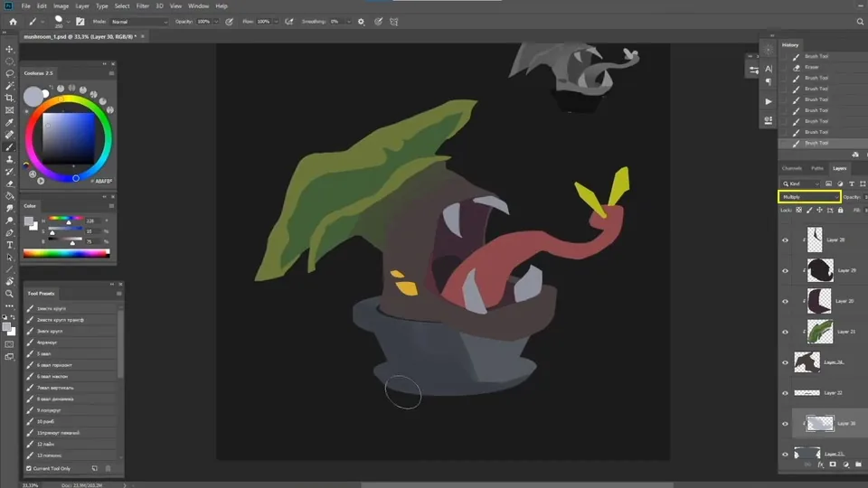Open smoothing options gear icon
The image size is (868, 488).
pyautogui.click(x=361, y=22)
